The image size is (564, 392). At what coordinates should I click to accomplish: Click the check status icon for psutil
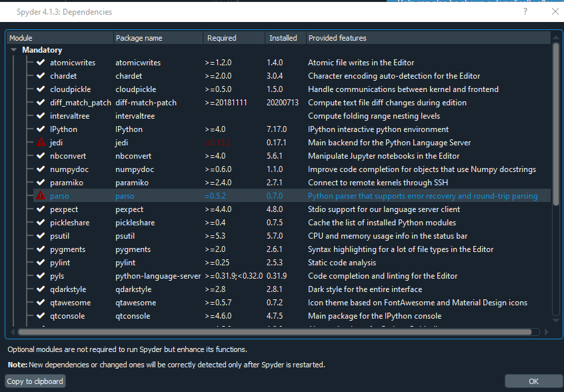(39, 235)
